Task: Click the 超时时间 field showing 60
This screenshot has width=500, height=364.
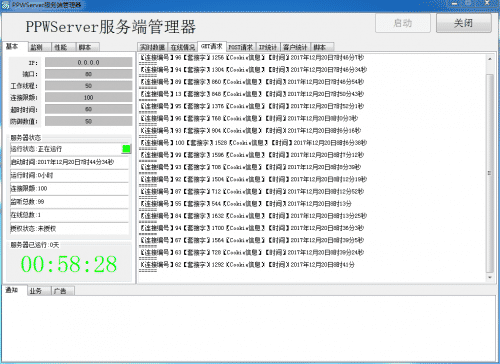Action: click(89, 109)
